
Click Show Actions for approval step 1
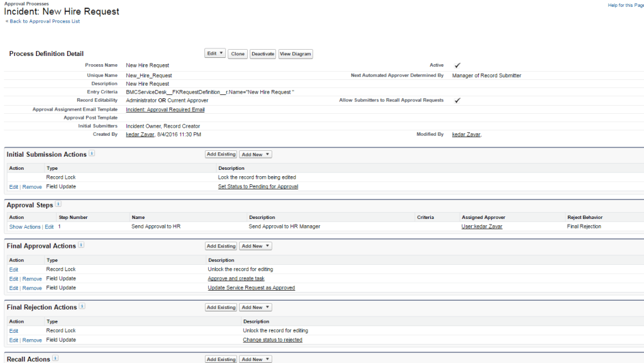click(24, 226)
